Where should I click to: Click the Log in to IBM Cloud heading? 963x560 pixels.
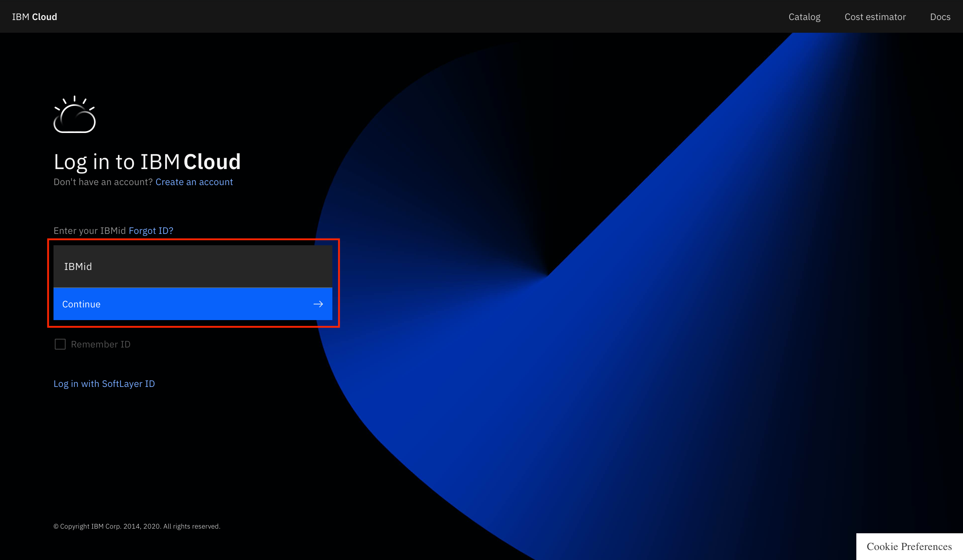pyautogui.click(x=147, y=162)
